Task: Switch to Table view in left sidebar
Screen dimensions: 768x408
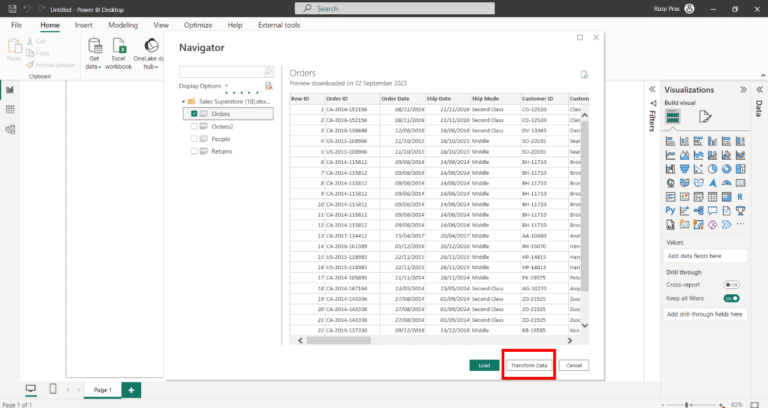Action: pos(10,110)
